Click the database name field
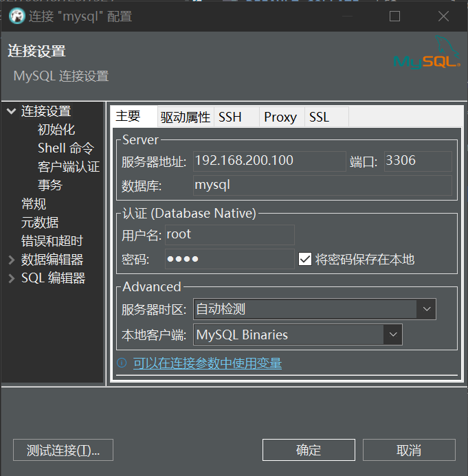The height and width of the screenshot is (476, 468). [x=322, y=185]
